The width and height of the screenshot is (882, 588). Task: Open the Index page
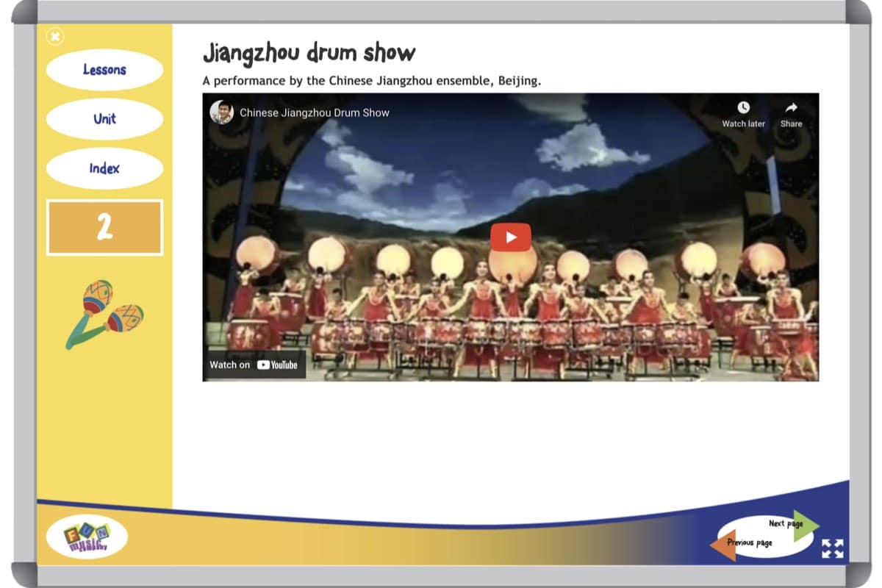104,168
